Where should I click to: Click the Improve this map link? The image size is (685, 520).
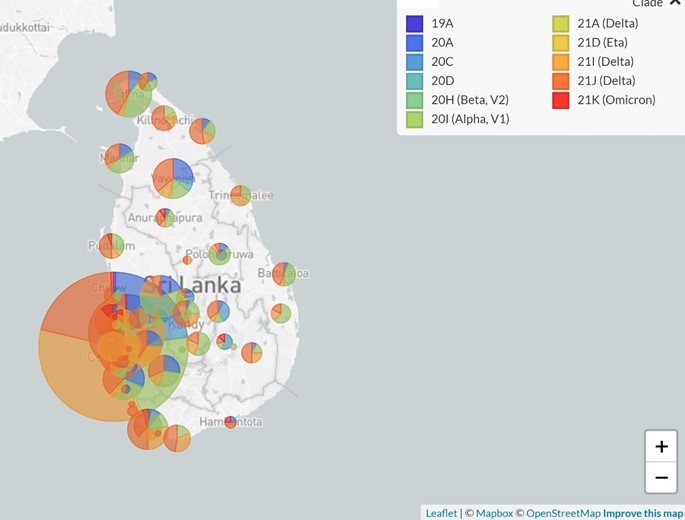click(643, 513)
